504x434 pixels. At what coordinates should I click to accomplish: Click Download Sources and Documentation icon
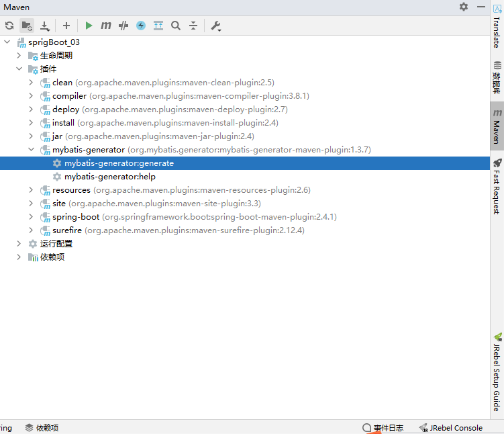pyautogui.click(x=45, y=26)
